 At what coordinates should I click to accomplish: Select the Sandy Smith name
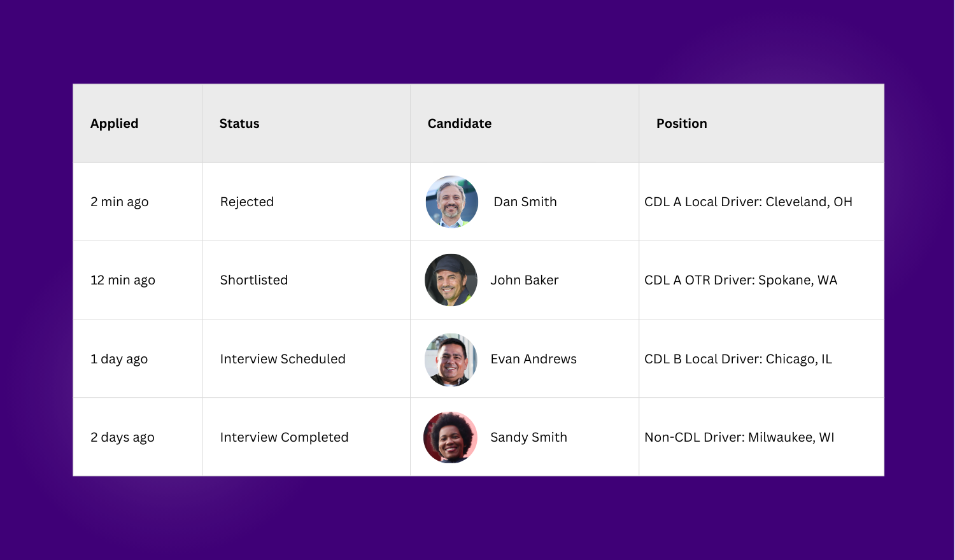point(528,437)
